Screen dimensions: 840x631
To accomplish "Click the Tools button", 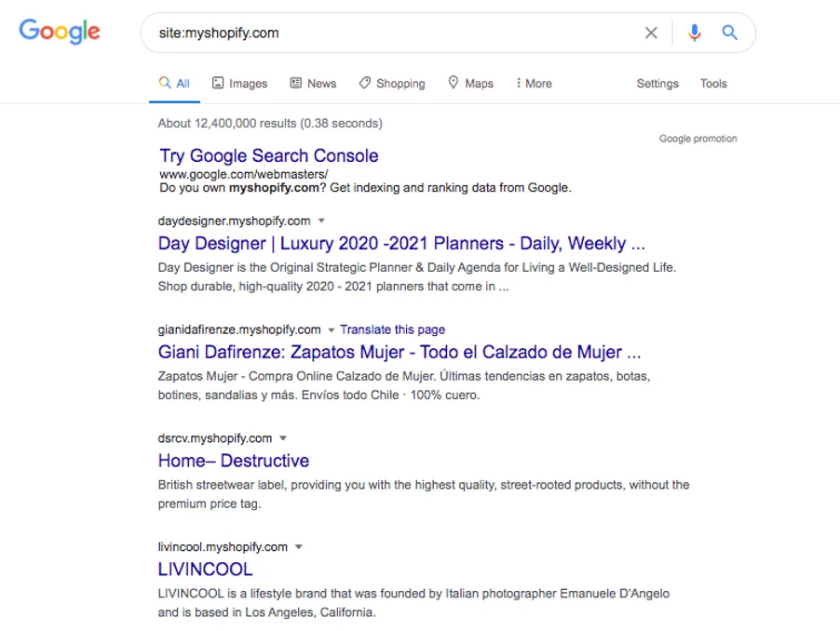I will (x=713, y=84).
